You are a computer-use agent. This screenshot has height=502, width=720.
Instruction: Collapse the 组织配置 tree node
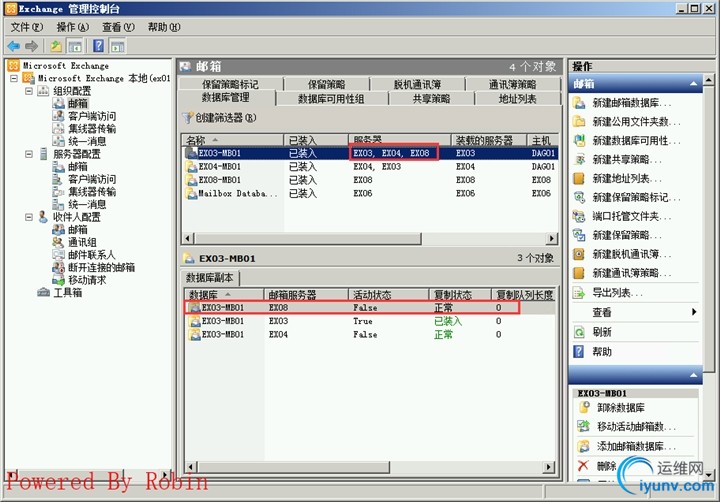[x=28, y=91]
